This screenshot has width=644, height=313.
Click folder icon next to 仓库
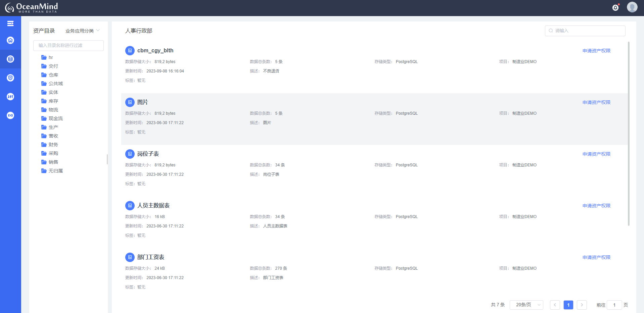(44, 75)
